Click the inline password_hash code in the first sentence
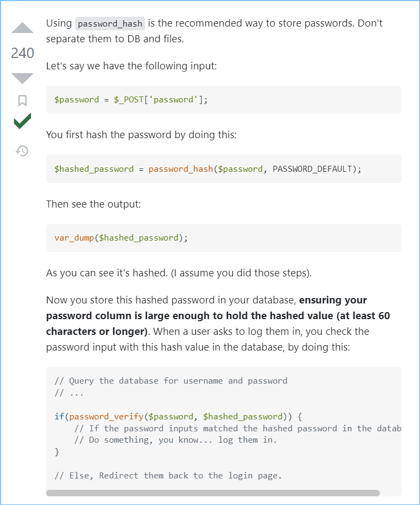The image size is (420, 505). [x=110, y=24]
